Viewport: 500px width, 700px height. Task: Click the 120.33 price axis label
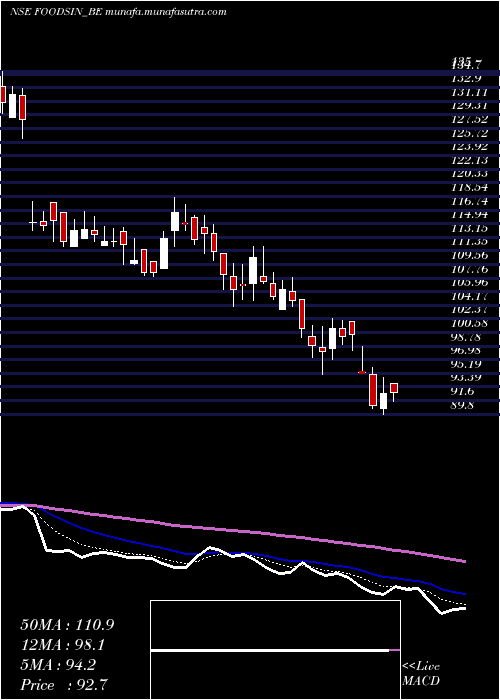point(470,174)
